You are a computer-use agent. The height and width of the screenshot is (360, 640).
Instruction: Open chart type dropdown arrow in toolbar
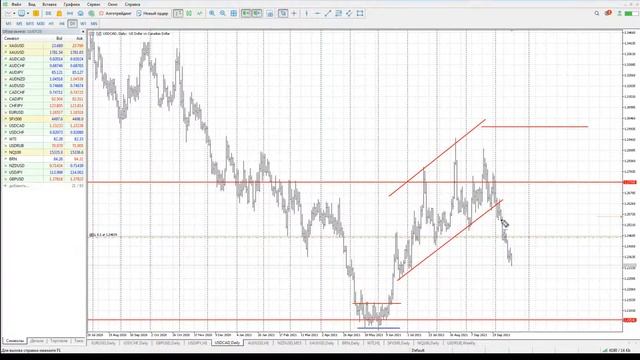pyautogui.click(x=14, y=13)
